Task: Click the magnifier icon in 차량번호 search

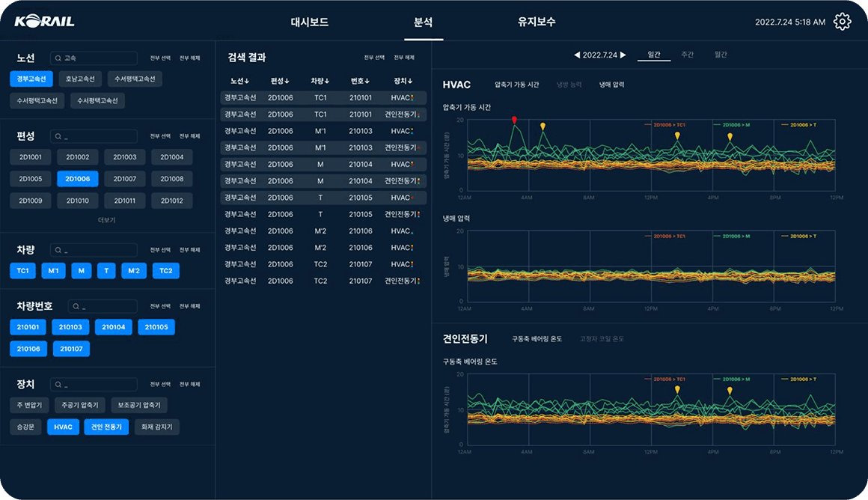Action: (76, 306)
